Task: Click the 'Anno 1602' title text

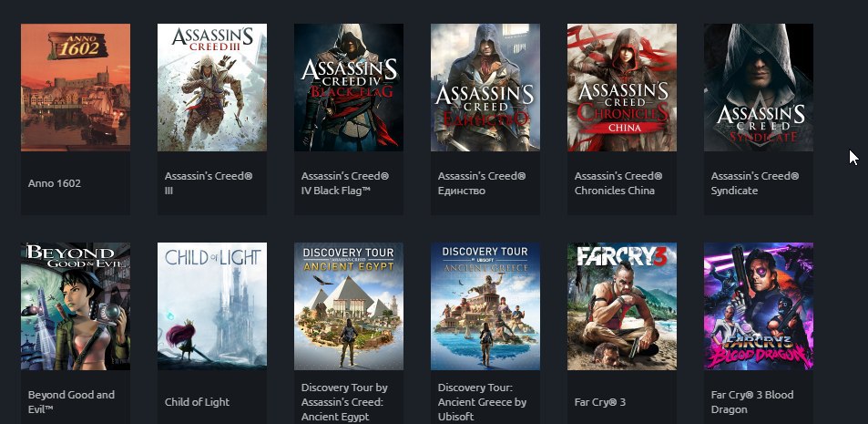Action: (55, 183)
